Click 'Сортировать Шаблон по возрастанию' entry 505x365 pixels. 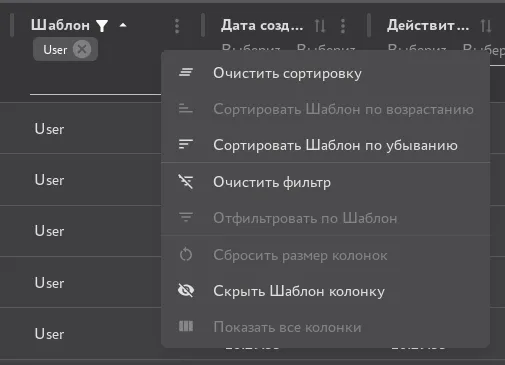tap(325, 109)
